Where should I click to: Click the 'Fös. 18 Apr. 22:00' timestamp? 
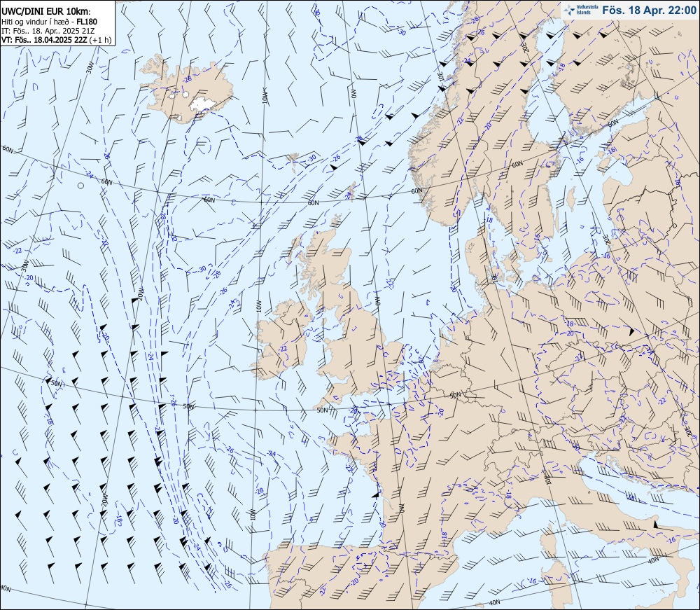[x=649, y=11]
